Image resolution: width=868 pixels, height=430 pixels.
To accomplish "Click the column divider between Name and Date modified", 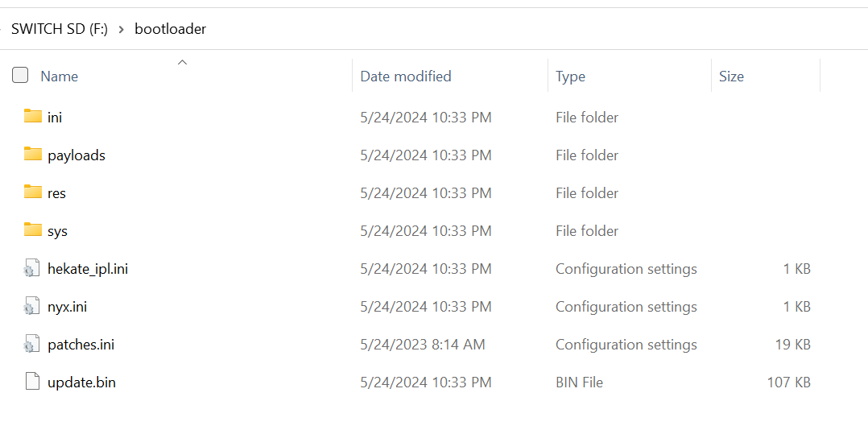I will (352, 75).
